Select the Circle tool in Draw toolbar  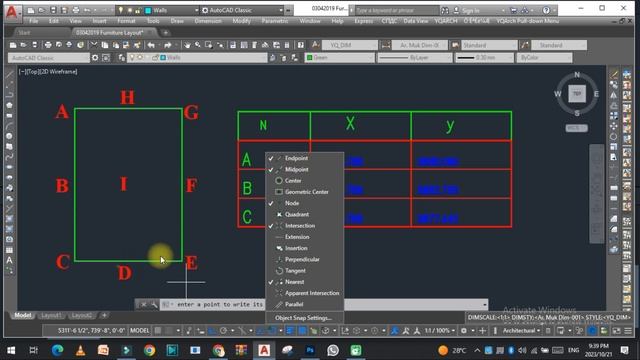9,136
